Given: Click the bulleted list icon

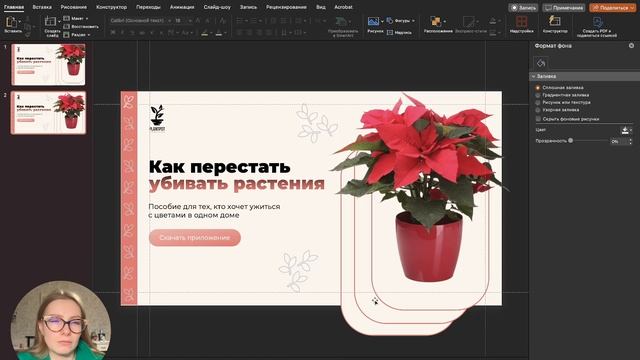Looking at the screenshot, I should point(240,20).
